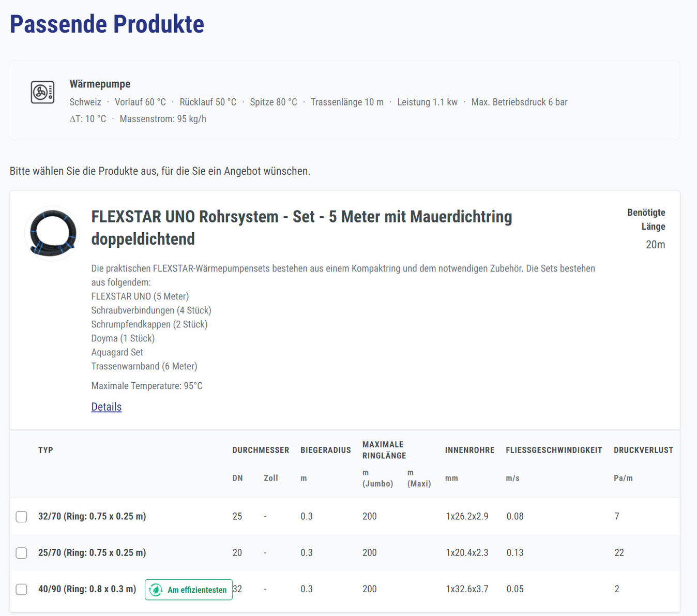Click the 'ΔT: 10 °C' parameter

tap(88, 119)
